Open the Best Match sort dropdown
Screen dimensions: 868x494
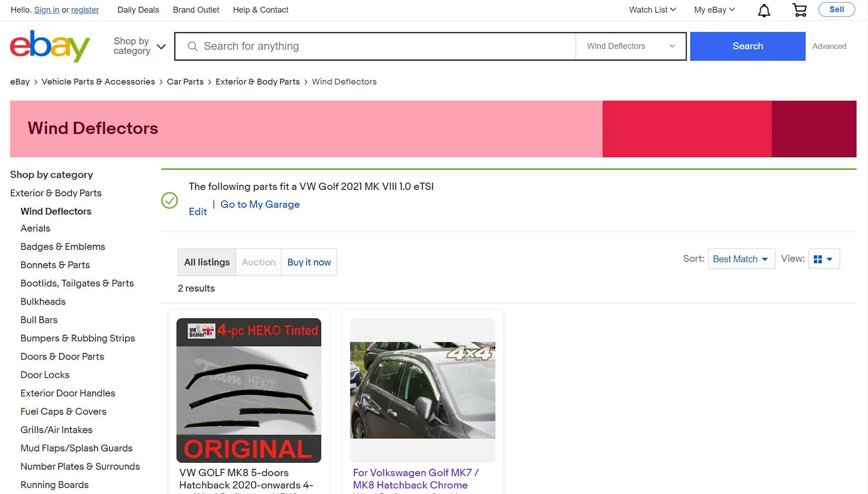click(x=741, y=259)
